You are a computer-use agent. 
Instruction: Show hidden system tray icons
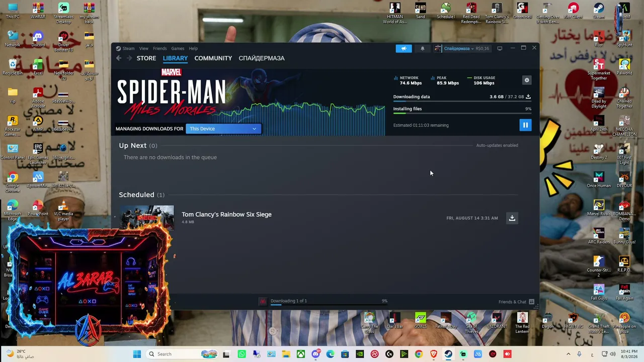pos(569,354)
